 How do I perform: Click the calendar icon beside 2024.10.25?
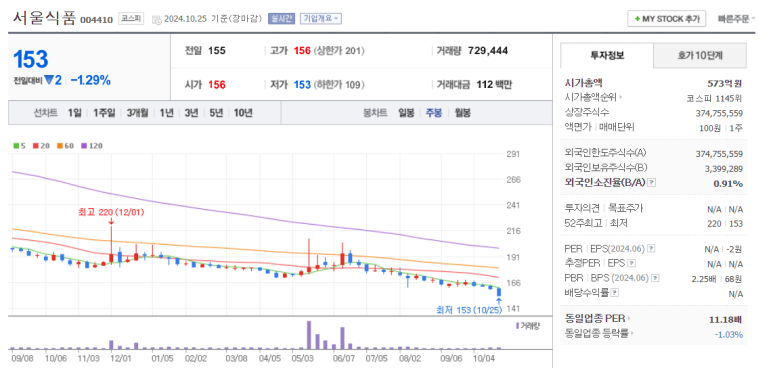156,20
